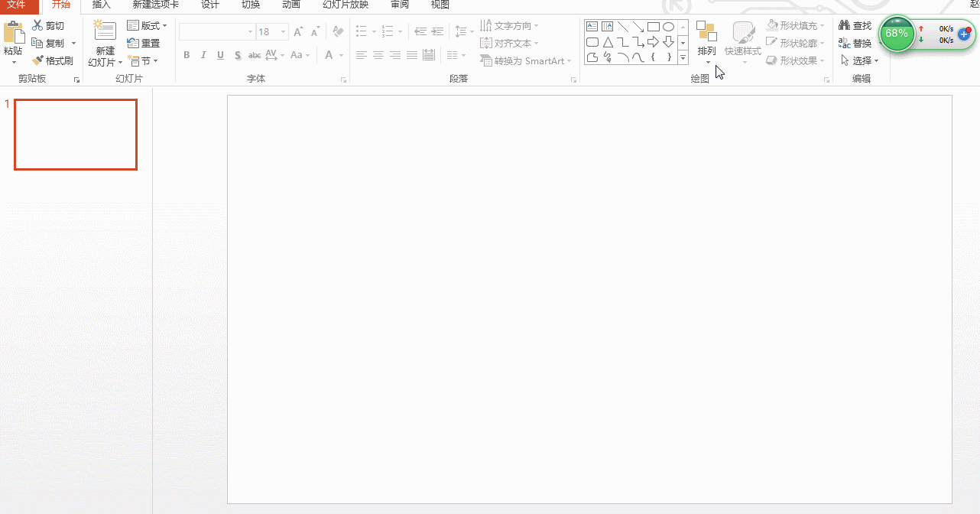Screen dimensions: 980x514
Task: Switch to the Transitions (切换) tab
Action: (x=251, y=5)
